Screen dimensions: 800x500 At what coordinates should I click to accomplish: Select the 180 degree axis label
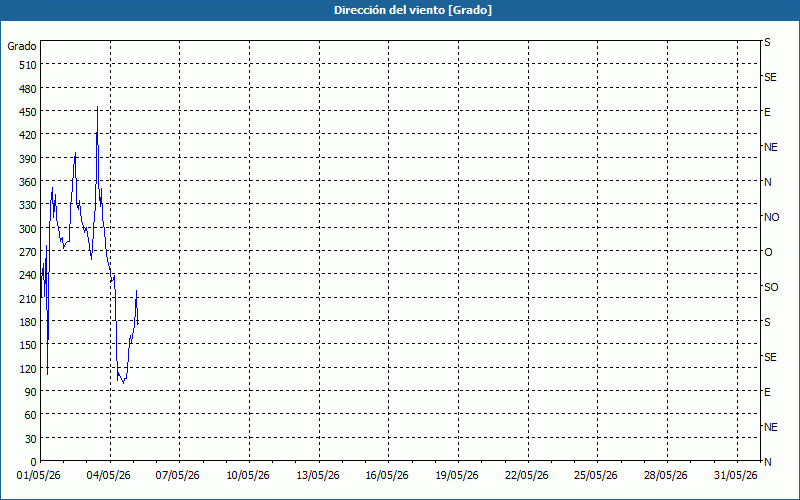pos(28,322)
